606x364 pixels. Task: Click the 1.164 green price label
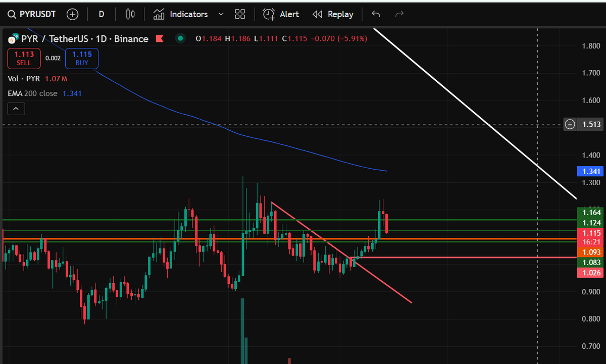pyautogui.click(x=590, y=213)
